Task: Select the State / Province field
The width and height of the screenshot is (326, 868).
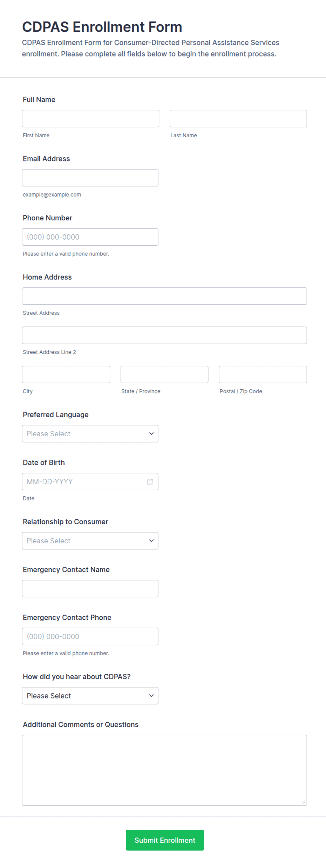Action: click(164, 375)
